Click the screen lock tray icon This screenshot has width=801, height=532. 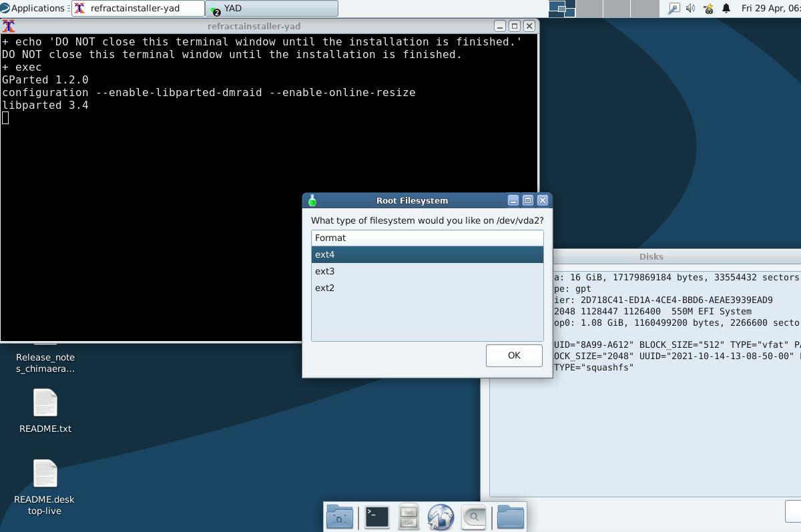(674, 8)
